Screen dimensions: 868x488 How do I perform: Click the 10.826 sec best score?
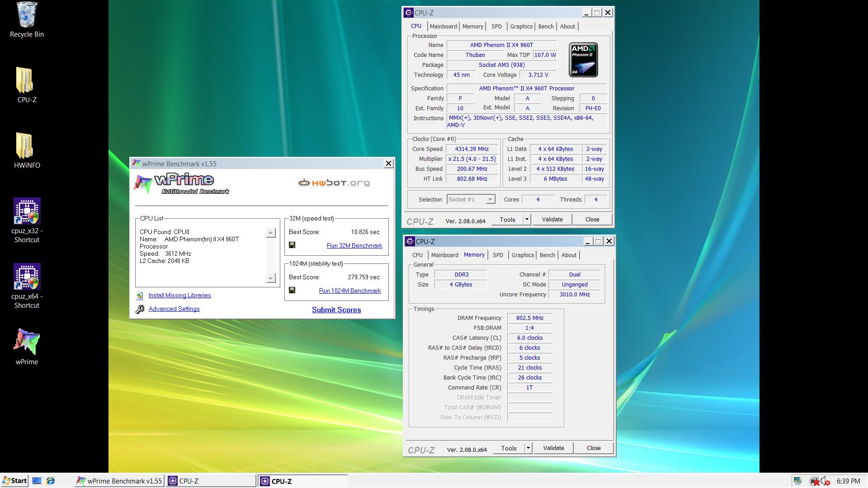coord(365,232)
